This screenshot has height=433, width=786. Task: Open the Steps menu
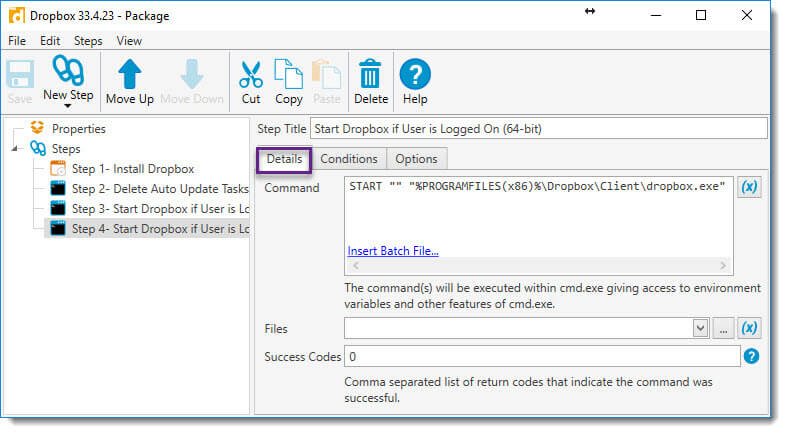[88, 41]
